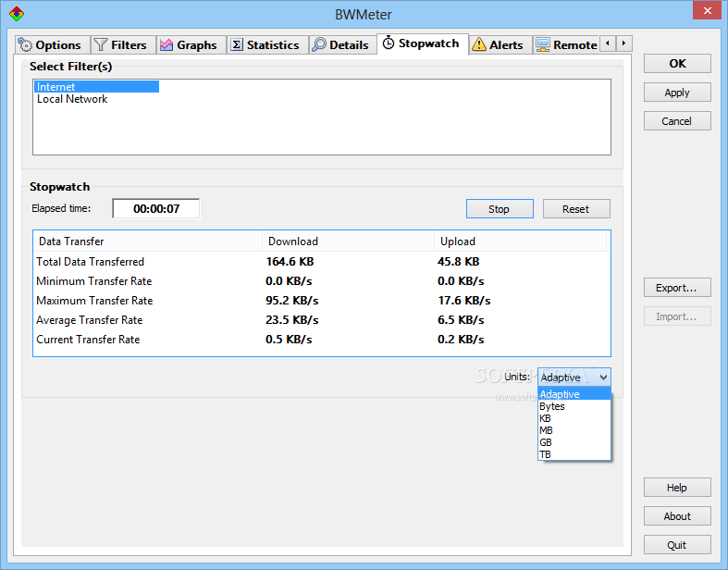Select the Current Transfer Rate row
728x570 pixels.
tap(322, 340)
